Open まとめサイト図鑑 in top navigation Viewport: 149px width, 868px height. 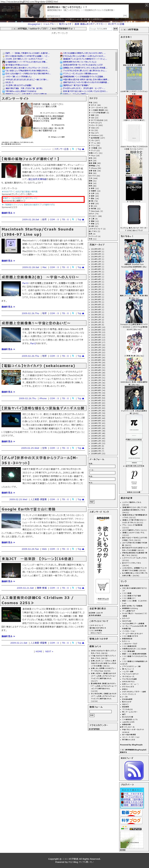(x=116, y=24)
